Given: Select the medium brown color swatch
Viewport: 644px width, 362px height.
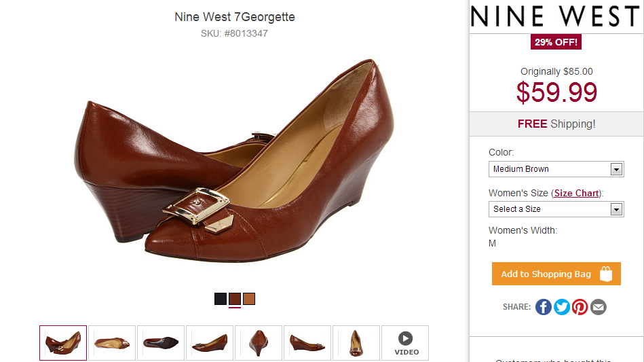Looking at the screenshot, I should tap(235, 299).
